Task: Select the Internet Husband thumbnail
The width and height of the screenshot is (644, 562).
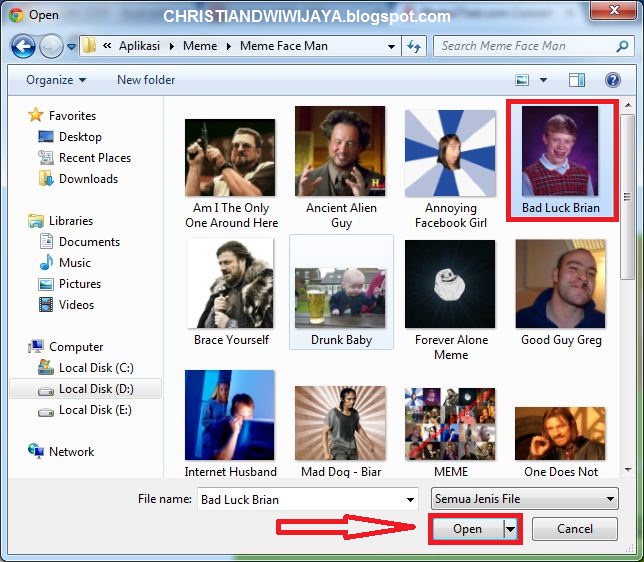Action: 230,415
